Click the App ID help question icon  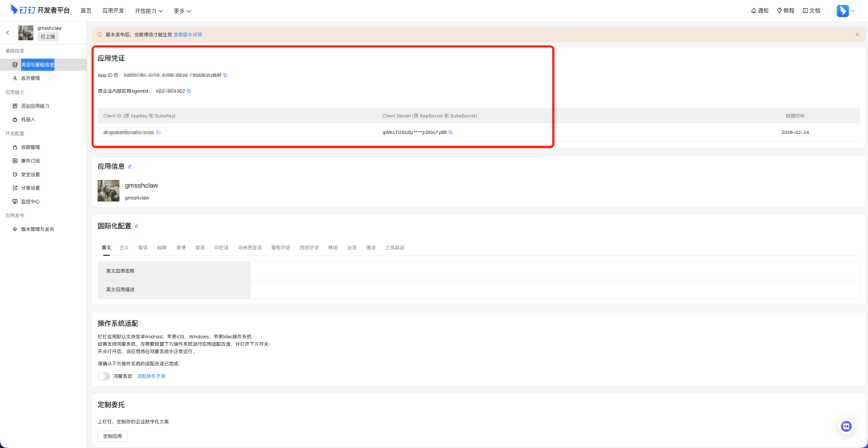tap(116, 75)
